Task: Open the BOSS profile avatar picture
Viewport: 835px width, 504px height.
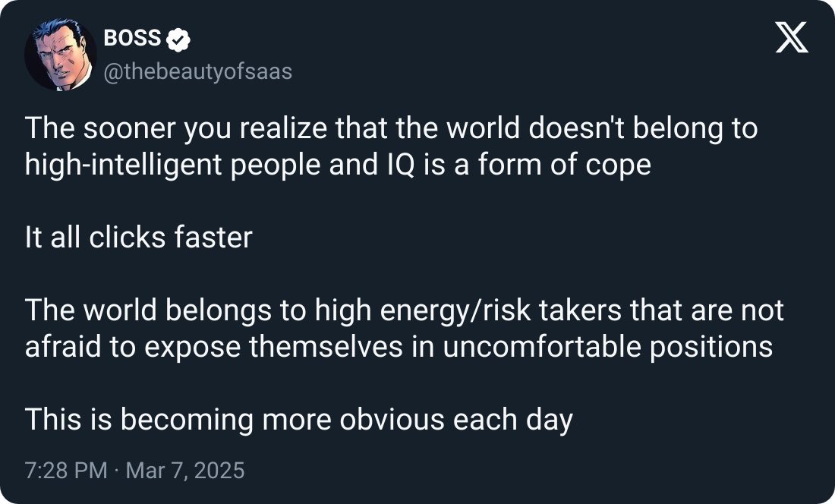Action: (60, 55)
